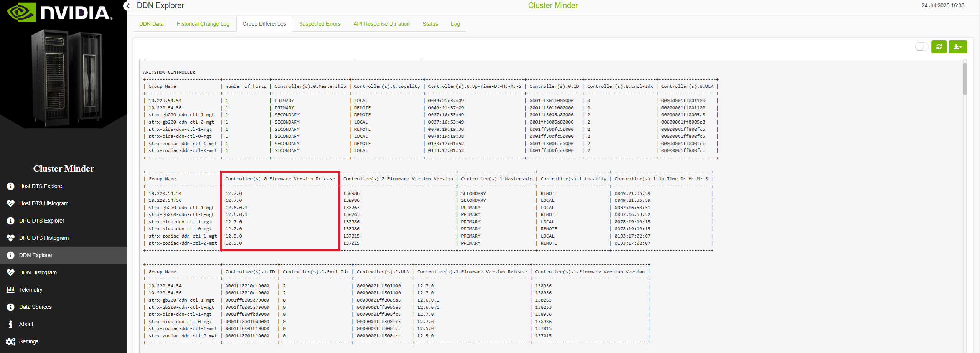
Task: Click the Controller(s).1.Encl-Idx column header
Action: pyautogui.click(x=316, y=272)
